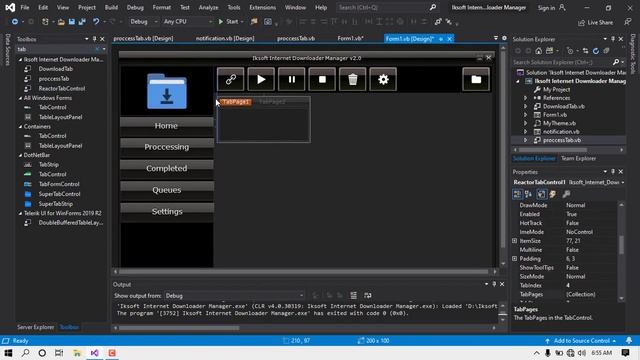The image size is (640, 360).
Task: Open the Debug configuration dropdown
Action: pyautogui.click(x=143, y=22)
